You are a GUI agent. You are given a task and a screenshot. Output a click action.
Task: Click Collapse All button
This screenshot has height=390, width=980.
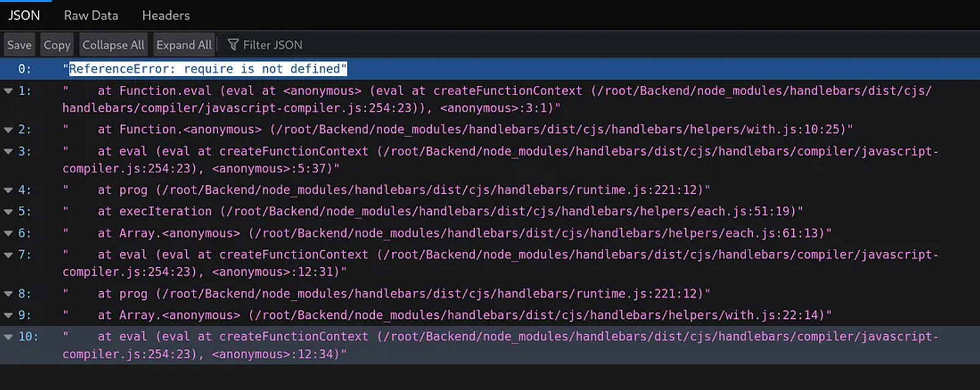(x=113, y=45)
